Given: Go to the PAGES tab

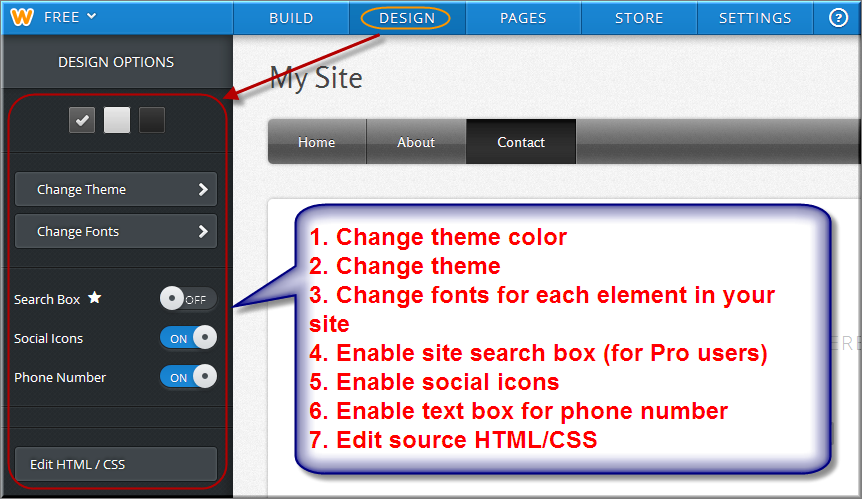Looking at the screenshot, I should (523, 18).
